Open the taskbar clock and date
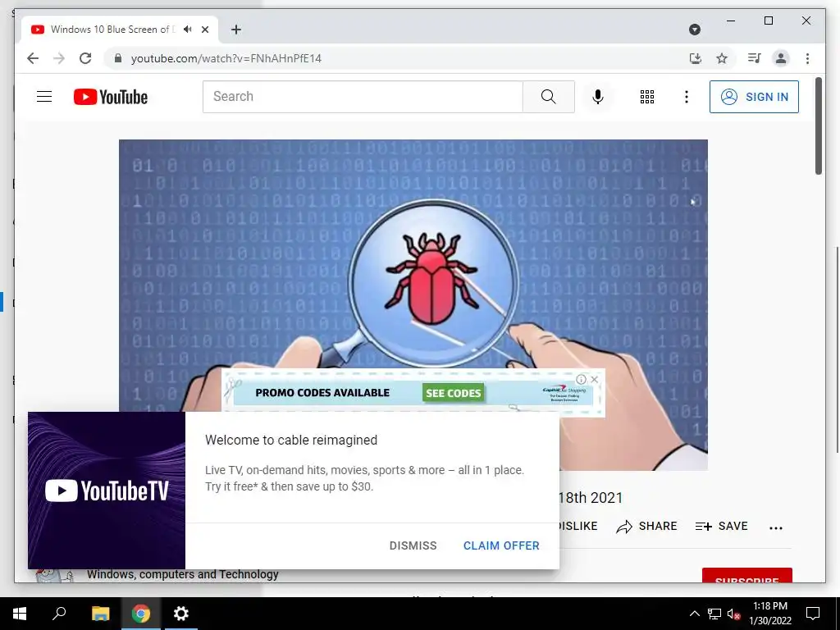 click(x=769, y=614)
